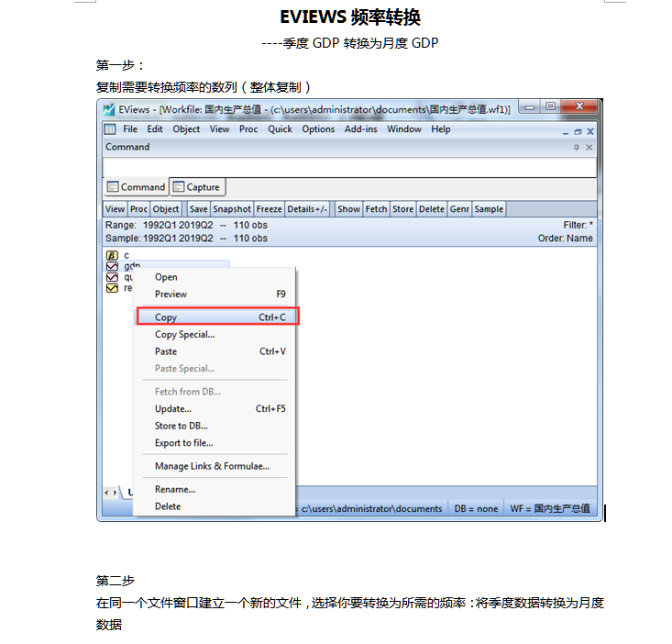Viewport: 672px width, 644px height.
Task: Click the Fetch toolbar button
Action: (376, 209)
